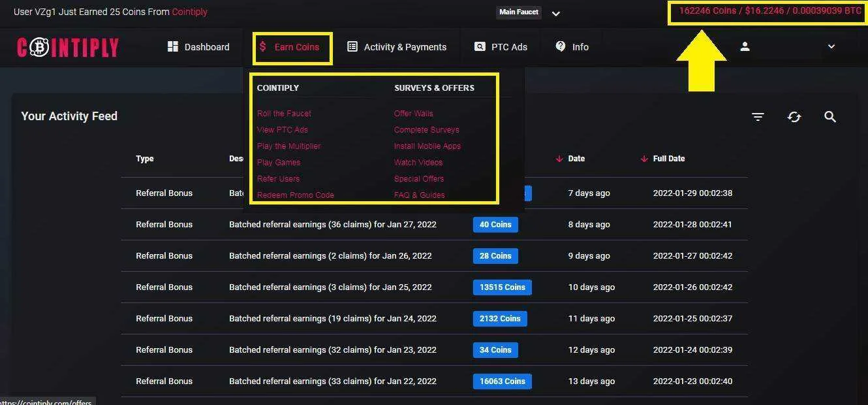Screen dimensions: 868x405
Task: Open Watch Videos link
Action: (418, 163)
